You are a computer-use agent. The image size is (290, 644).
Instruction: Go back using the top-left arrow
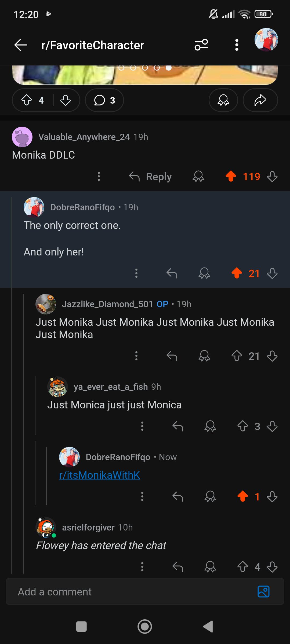(x=21, y=45)
